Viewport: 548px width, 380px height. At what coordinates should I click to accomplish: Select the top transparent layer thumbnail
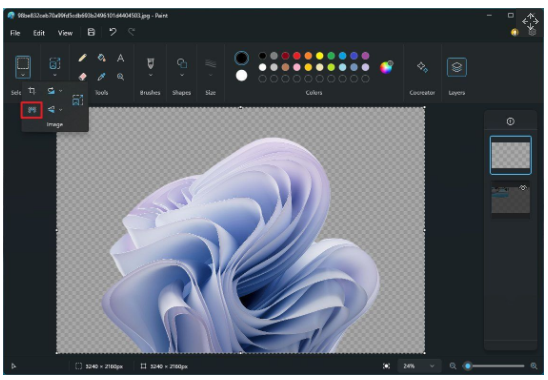(511, 155)
